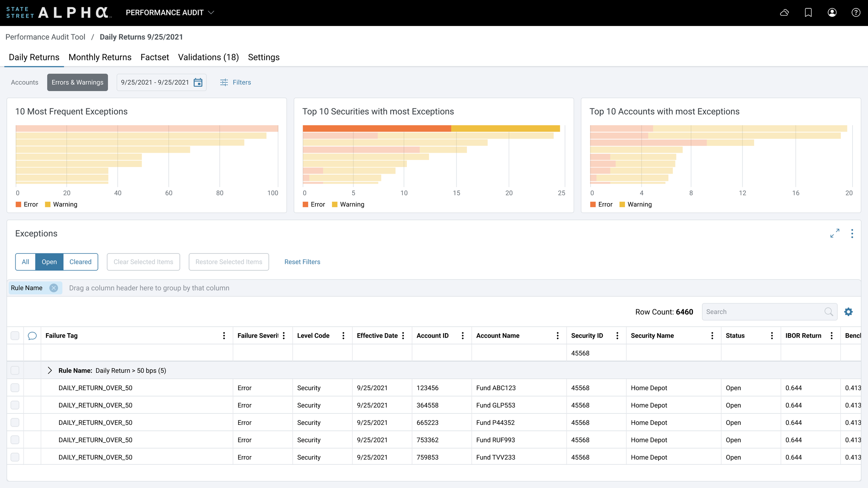Switch to the Monthly Returns tab
Viewport: 868px width, 488px height.
100,57
